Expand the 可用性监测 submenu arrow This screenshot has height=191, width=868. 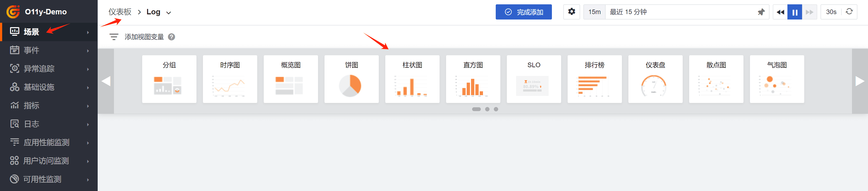tap(88, 180)
